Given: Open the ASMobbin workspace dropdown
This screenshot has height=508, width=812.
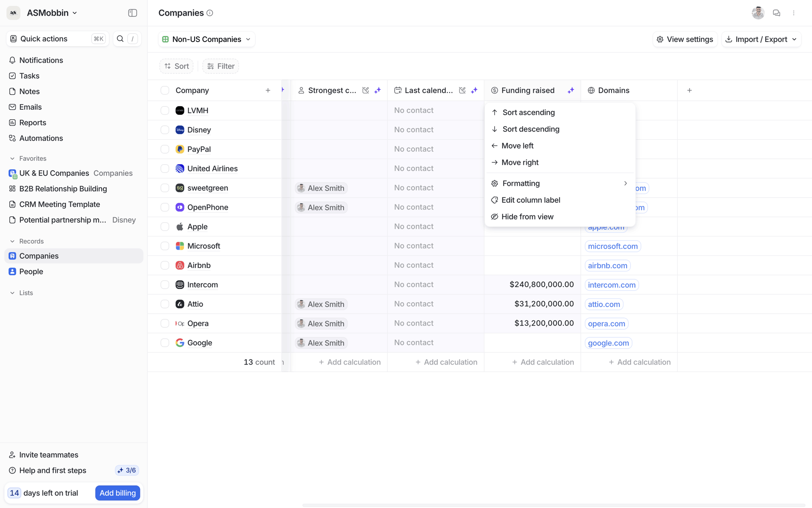Looking at the screenshot, I should pos(52,13).
